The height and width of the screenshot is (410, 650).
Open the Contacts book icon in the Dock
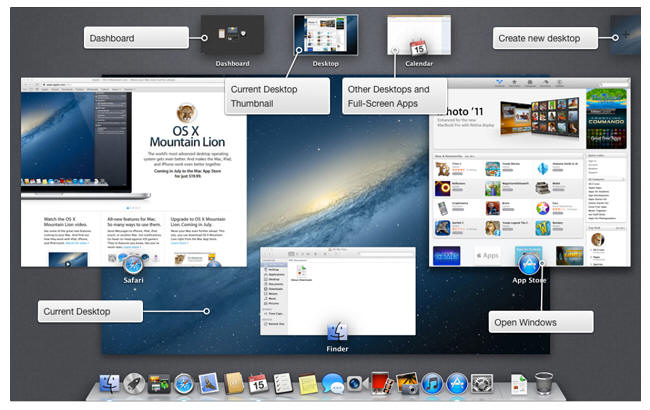coord(233,383)
